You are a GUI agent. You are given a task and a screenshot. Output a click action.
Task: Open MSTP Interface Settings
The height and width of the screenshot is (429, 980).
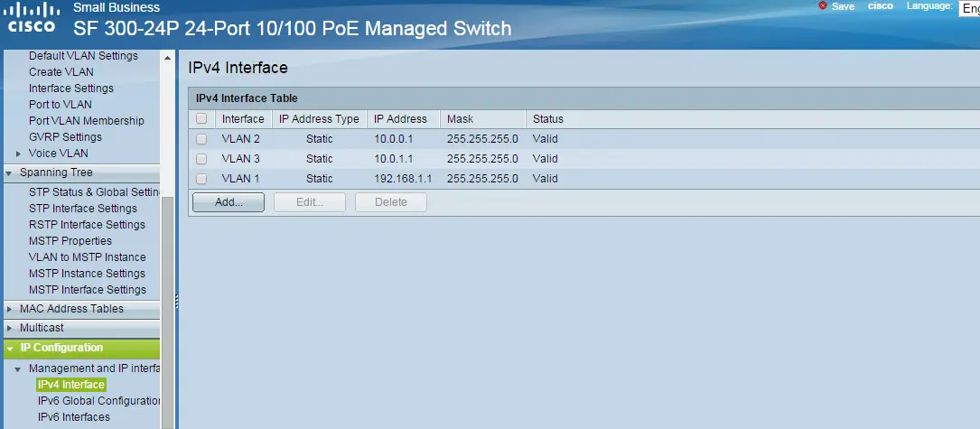(87, 290)
